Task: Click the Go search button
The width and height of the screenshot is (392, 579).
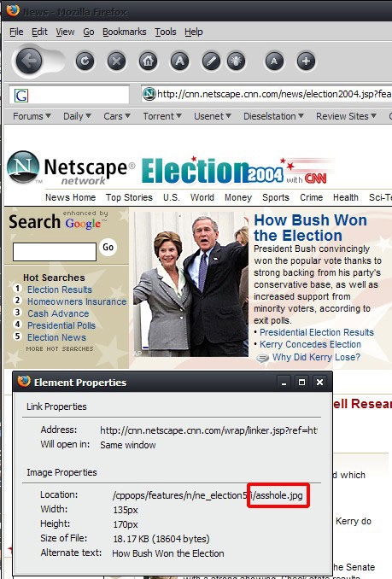Action: [108, 247]
